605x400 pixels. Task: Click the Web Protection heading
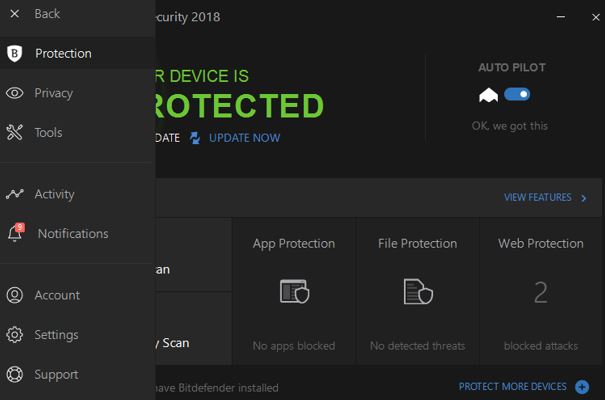541,243
